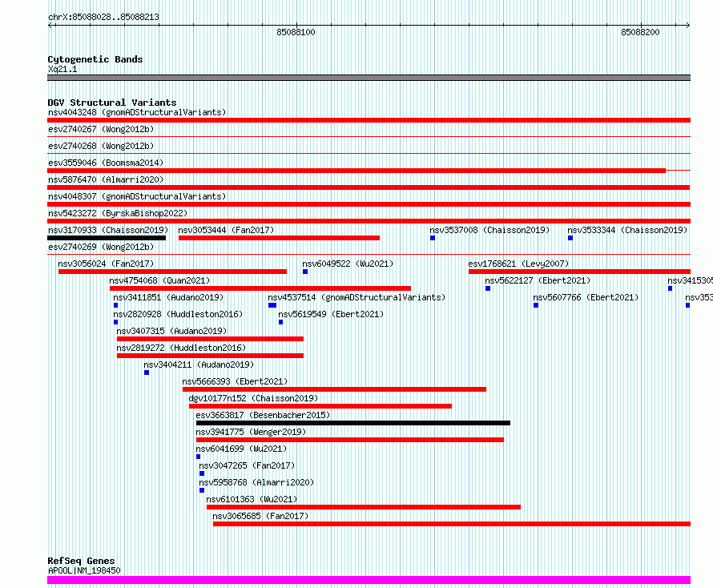Click the red bar for nsv5666393 (Ebert2021)

pyautogui.click(x=334, y=389)
